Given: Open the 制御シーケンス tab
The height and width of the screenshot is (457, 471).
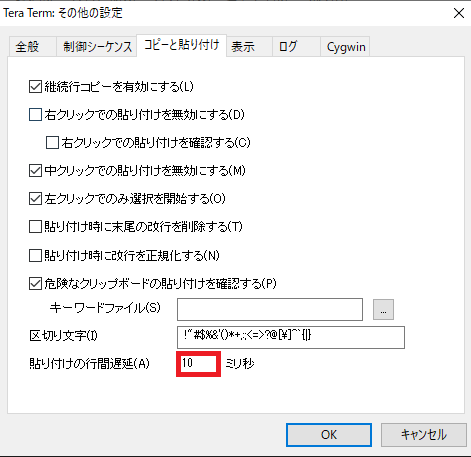Looking at the screenshot, I should point(97,46).
